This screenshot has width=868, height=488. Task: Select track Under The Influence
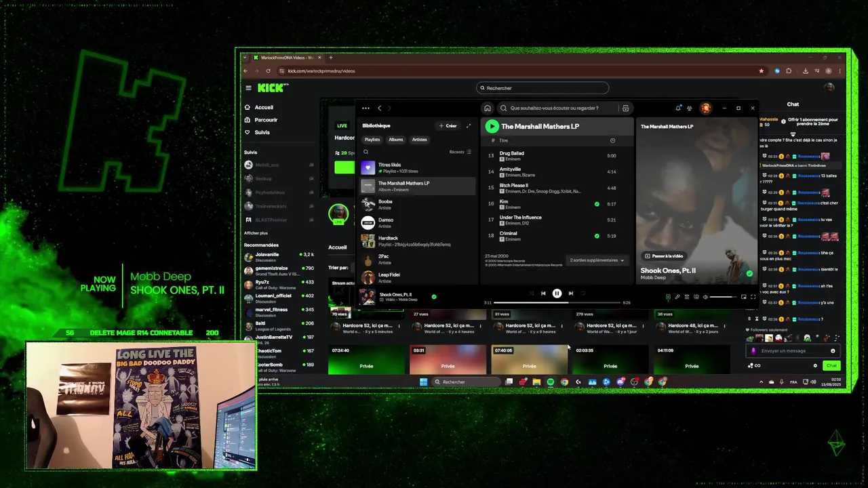[521, 218]
